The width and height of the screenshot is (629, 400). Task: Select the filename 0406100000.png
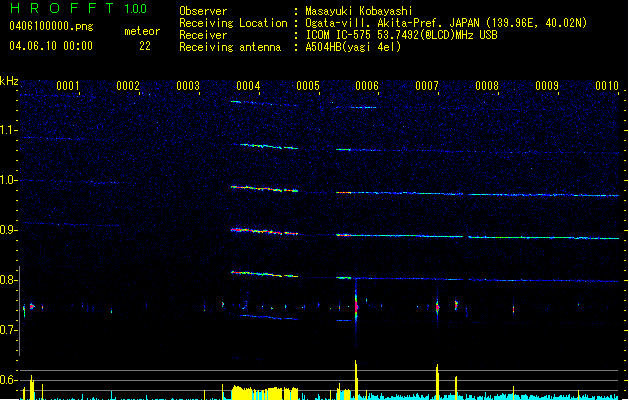[x=51, y=26]
